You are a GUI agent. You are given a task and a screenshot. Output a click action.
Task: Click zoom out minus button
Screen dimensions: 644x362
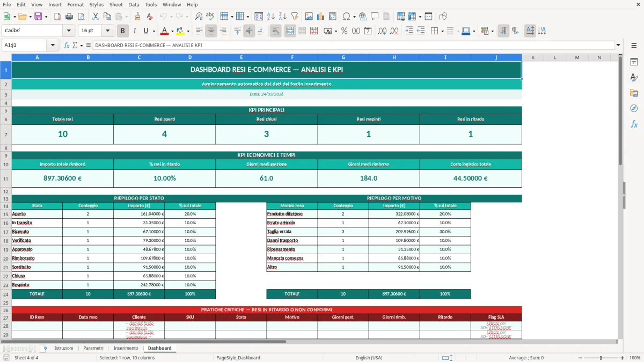click(579, 358)
